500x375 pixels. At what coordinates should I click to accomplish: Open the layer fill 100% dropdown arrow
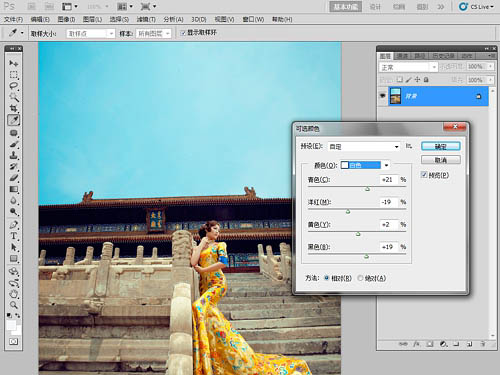491,80
